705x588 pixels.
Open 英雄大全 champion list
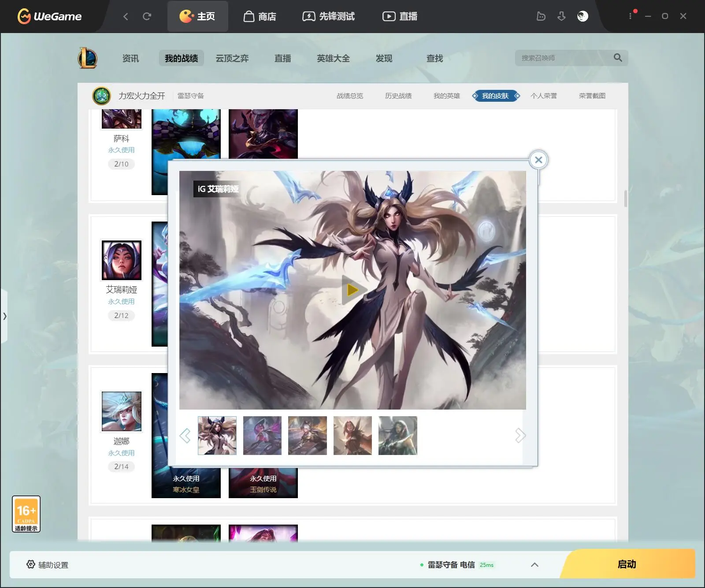tap(334, 58)
